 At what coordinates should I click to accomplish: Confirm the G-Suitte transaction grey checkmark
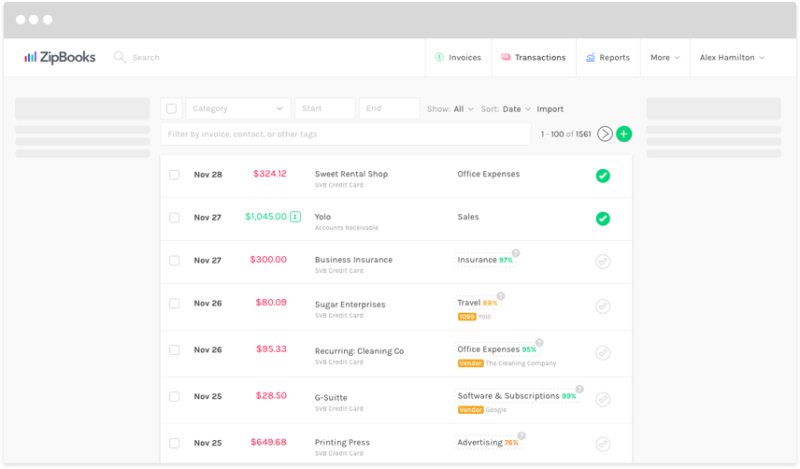[x=602, y=399]
